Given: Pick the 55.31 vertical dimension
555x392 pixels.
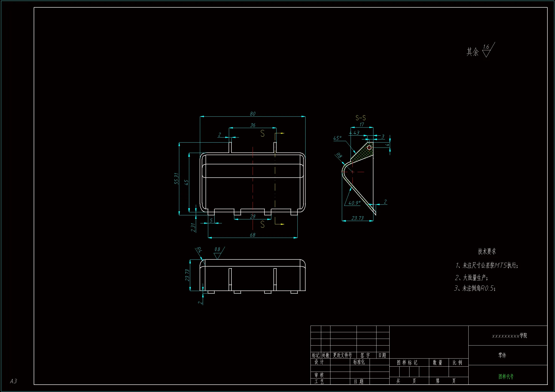Looking at the screenshot, I should 177,179.
